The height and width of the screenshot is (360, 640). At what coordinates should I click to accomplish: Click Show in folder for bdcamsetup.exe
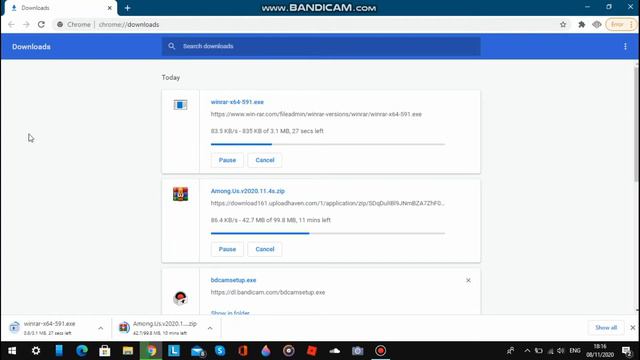[230, 313]
